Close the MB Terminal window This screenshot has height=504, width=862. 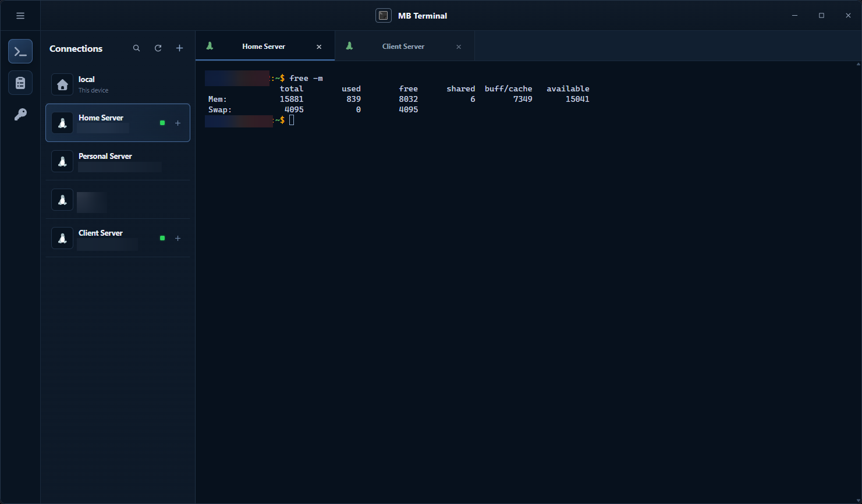(848, 16)
